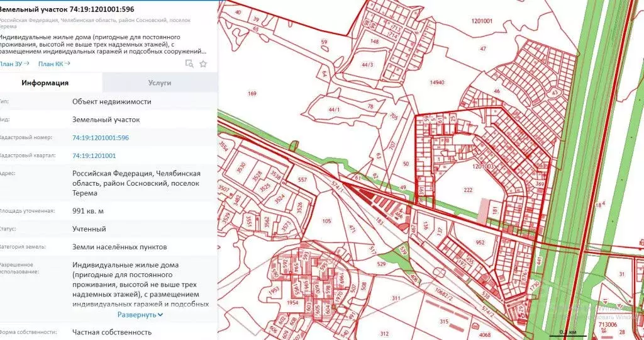Select the status value 'Учтенный'
This screenshot has width=644, height=340.
click(x=89, y=229)
